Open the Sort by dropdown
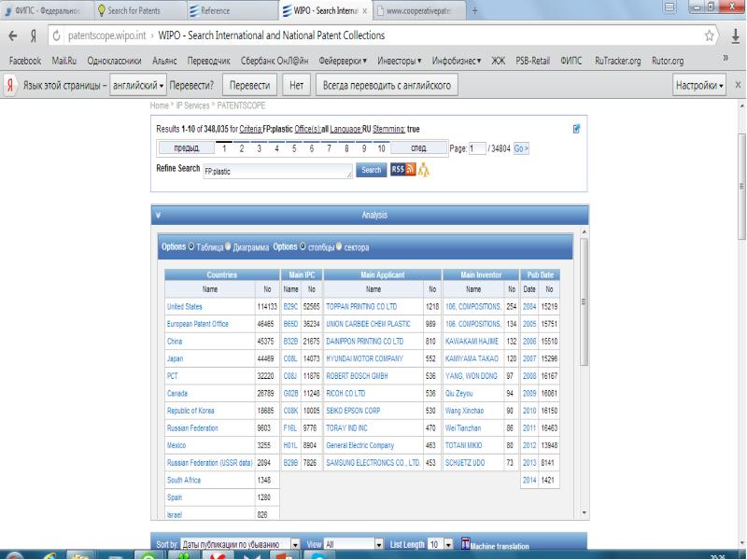 [295, 545]
